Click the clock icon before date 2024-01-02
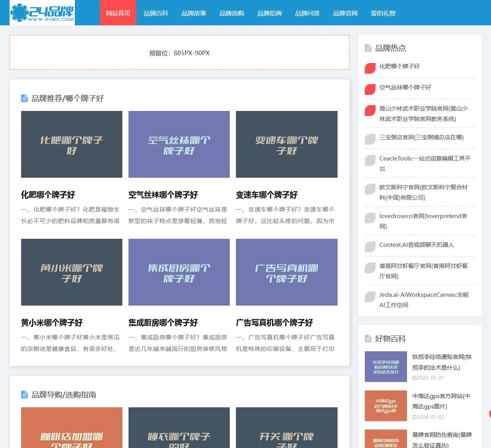 coord(414,417)
